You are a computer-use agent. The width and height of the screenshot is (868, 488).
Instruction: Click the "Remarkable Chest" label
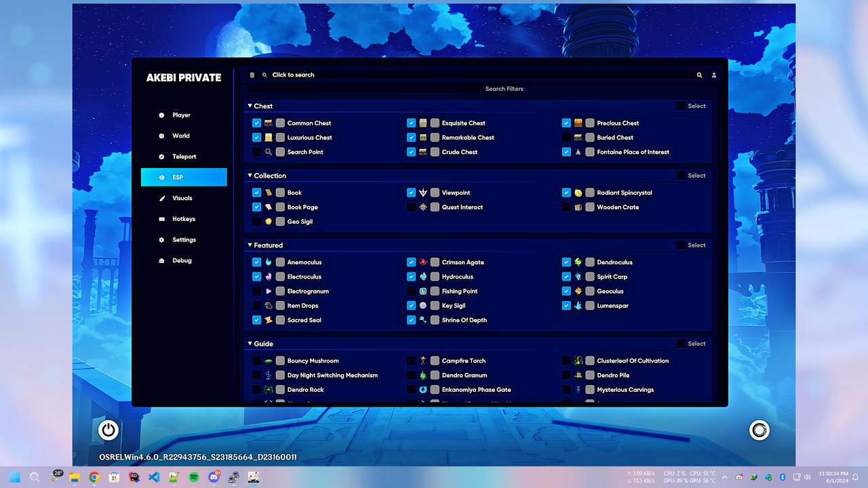[468, 138]
